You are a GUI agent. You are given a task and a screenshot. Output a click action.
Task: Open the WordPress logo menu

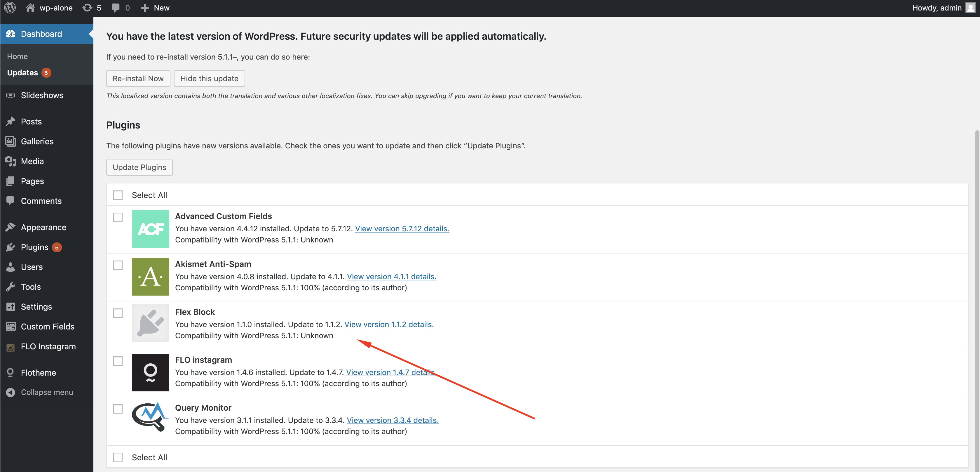[10, 8]
